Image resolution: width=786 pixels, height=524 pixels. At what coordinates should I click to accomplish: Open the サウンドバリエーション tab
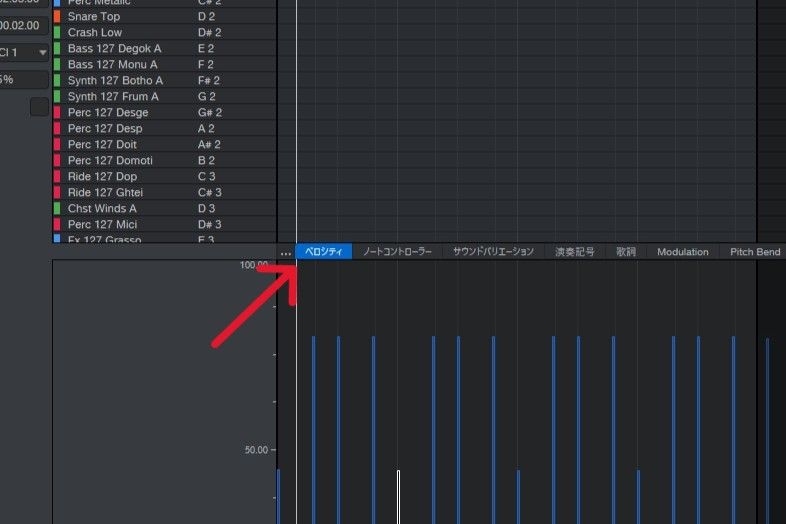[493, 252]
